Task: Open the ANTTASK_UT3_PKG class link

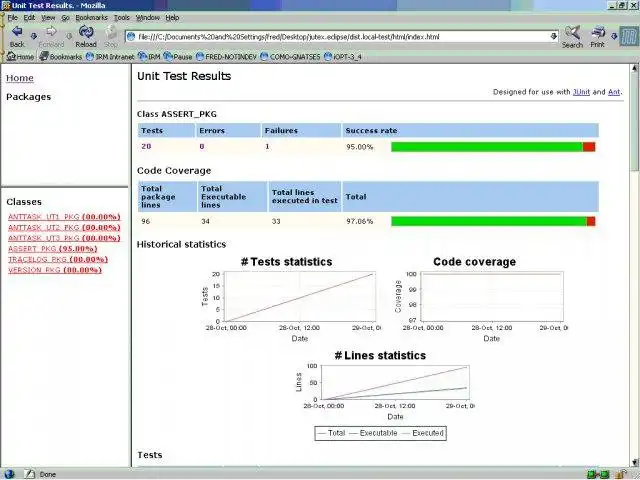Action: (x=64, y=238)
